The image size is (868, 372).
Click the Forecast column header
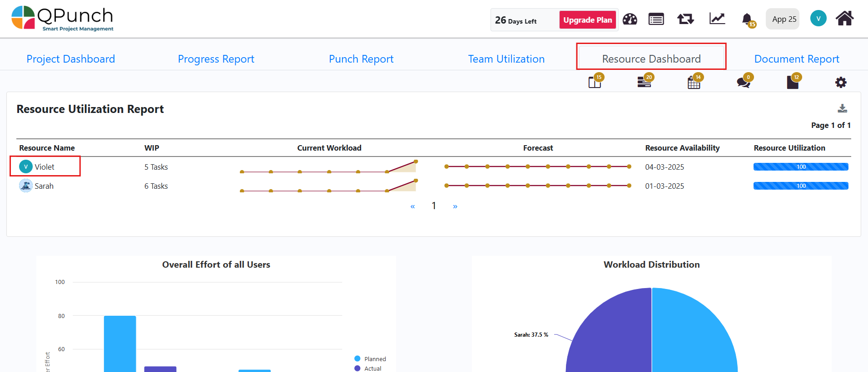pos(538,148)
